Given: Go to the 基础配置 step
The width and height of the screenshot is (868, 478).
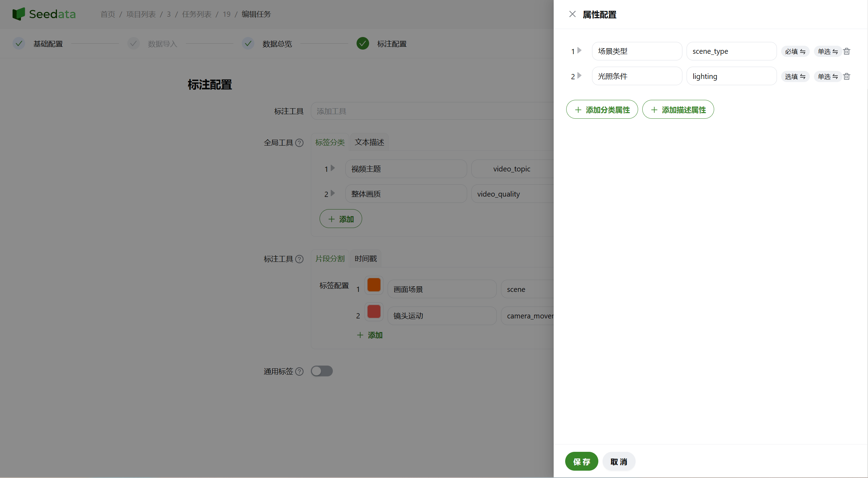Looking at the screenshot, I should click(38, 44).
